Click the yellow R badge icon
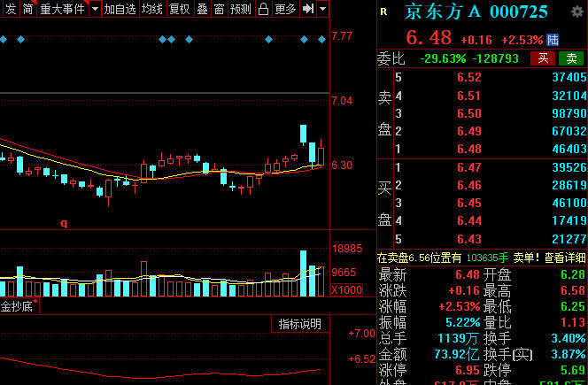 [383, 12]
